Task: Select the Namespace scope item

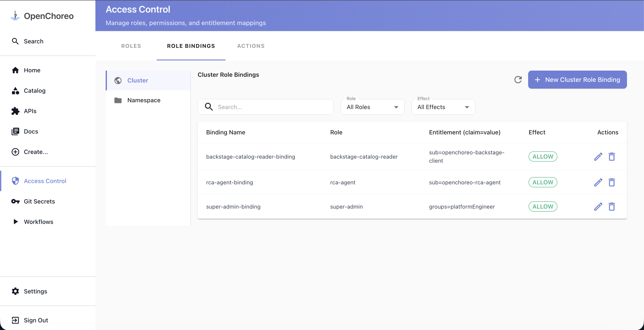Action: 144,100
